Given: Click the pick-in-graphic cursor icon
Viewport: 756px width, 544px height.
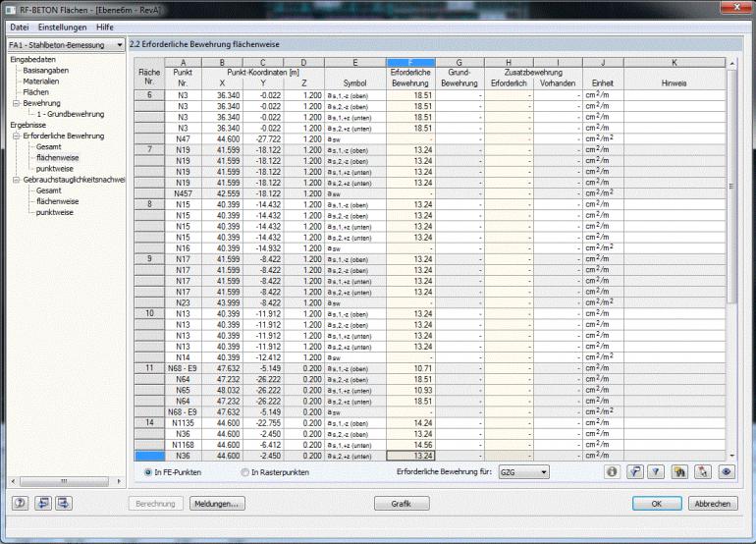Looking at the screenshot, I should pos(702,471).
